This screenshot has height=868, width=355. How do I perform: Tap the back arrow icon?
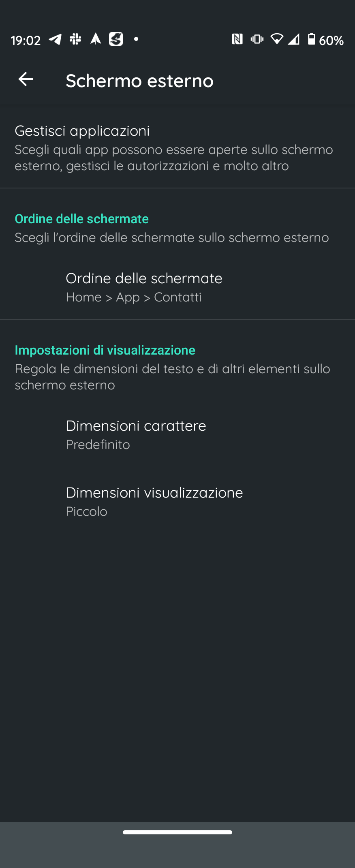tap(26, 79)
